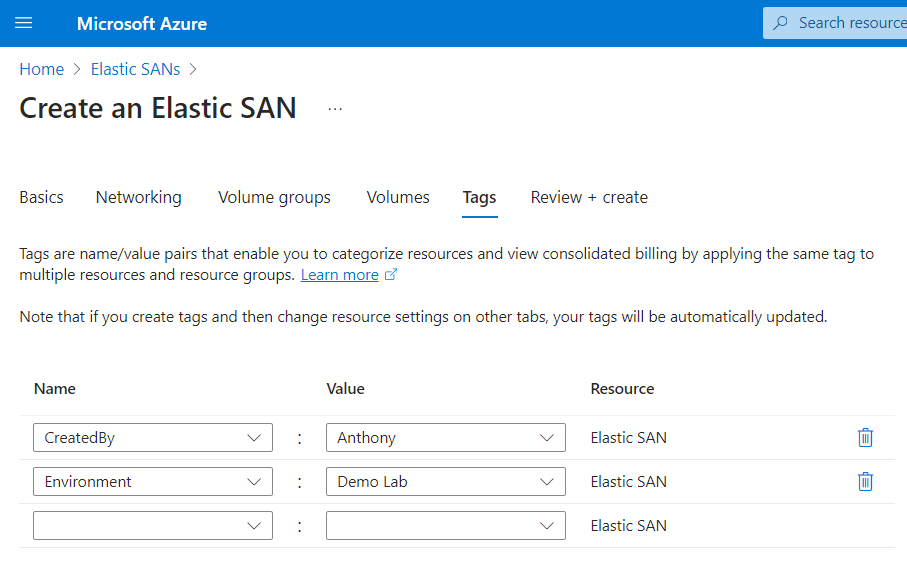Screen dimensions: 907x573
Task: Select the Tags tab
Action: point(480,198)
